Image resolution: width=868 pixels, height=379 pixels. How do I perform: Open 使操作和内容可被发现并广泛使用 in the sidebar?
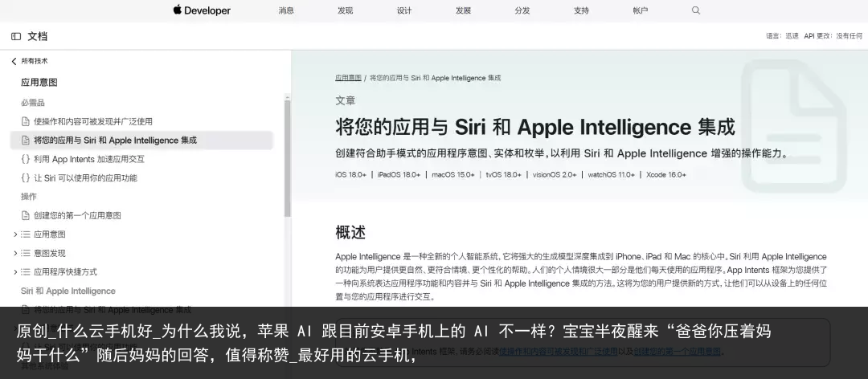pos(93,121)
